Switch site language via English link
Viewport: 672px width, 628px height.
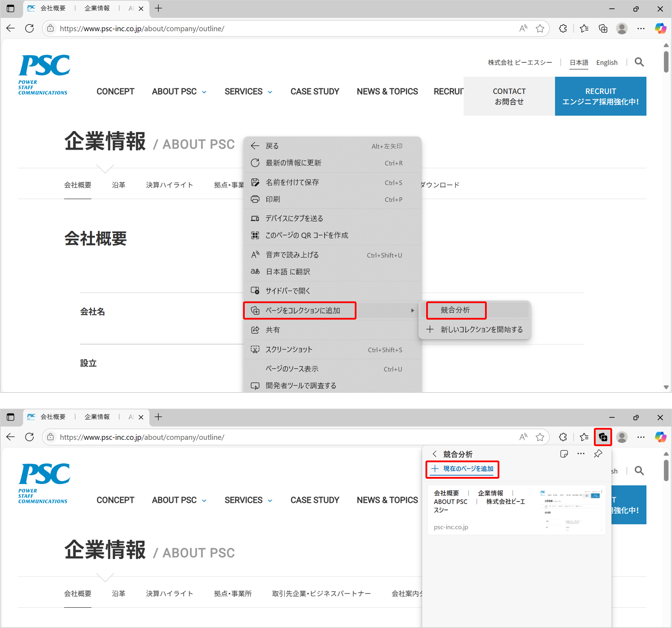tap(607, 63)
